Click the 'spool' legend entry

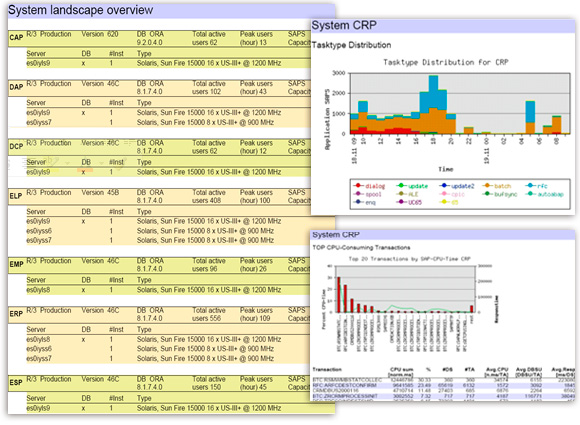tap(367, 194)
